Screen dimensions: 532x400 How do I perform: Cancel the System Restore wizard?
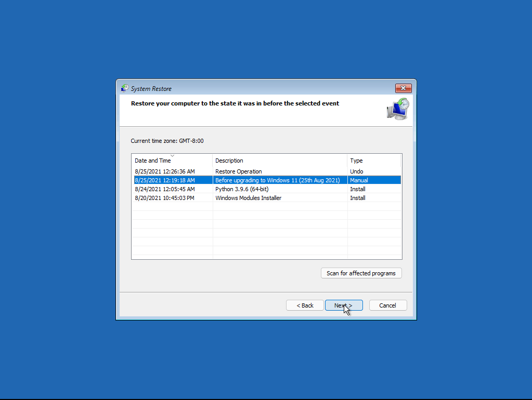(388, 305)
